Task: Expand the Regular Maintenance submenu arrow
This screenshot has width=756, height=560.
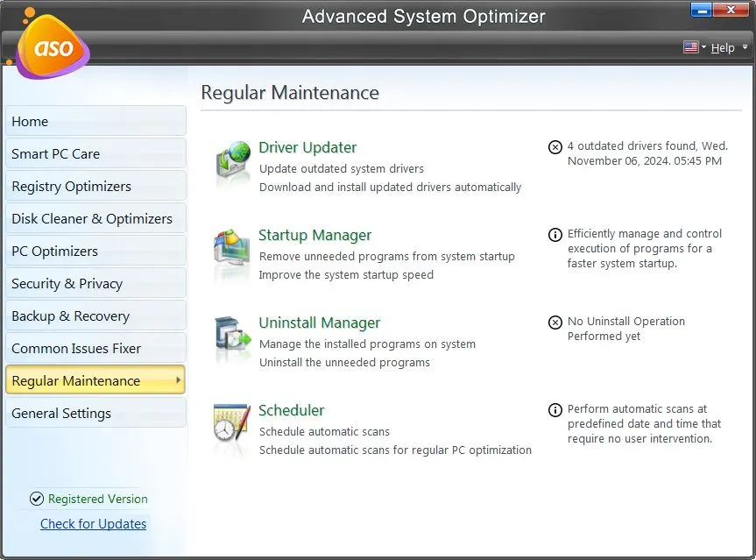Action: (x=179, y=380)
